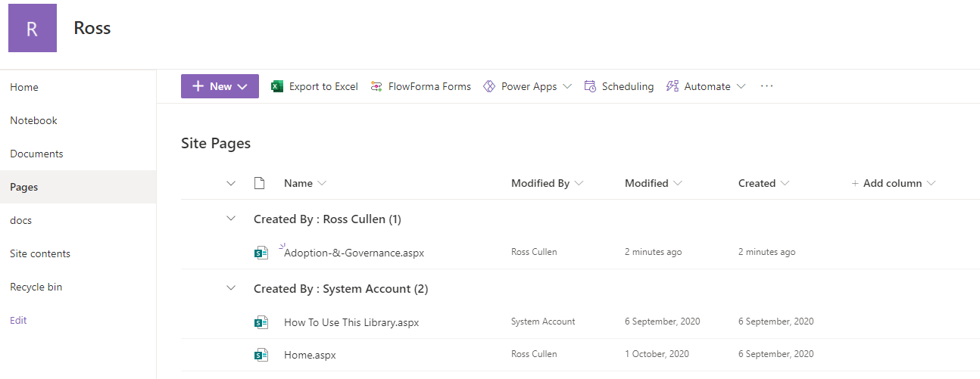This screenshot has height=379, width=980.
Task: Click Export to Excel label
Action: pos(323,86)
